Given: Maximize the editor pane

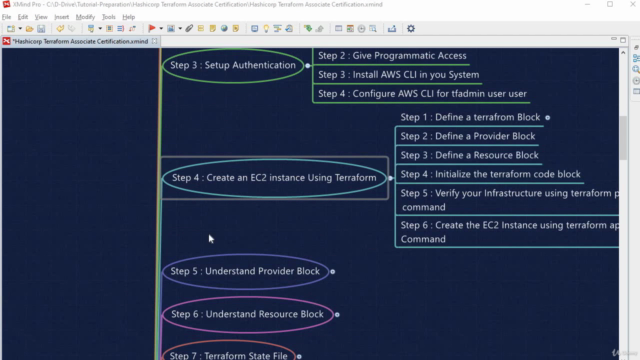Looking at the screenshot, I should pyautogui.click(x=623, y=40).
